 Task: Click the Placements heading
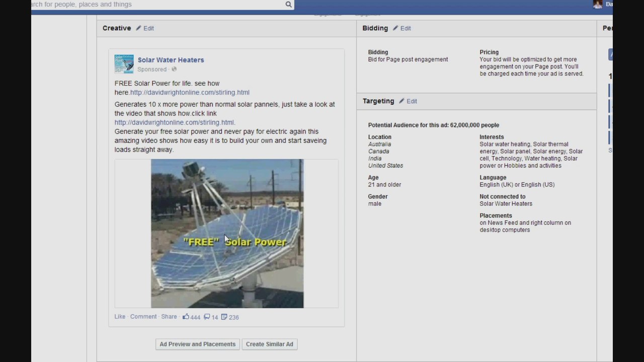[x=496, y=216]
